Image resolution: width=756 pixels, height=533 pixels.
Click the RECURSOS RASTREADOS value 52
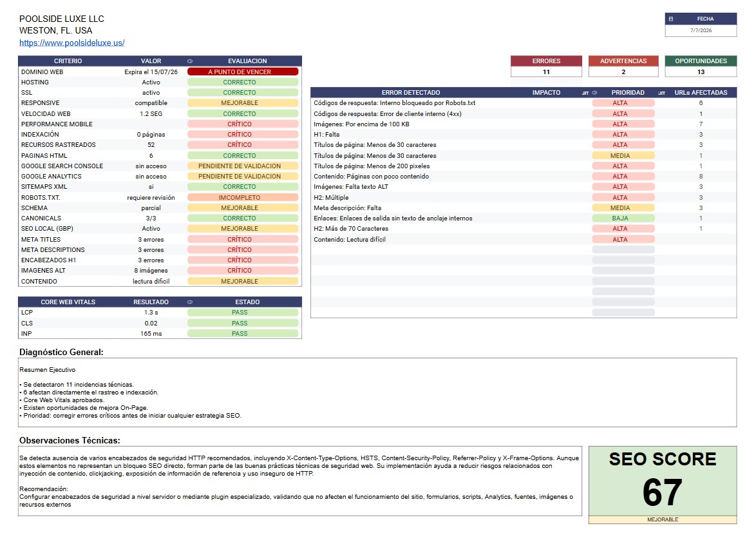[151, 145]
